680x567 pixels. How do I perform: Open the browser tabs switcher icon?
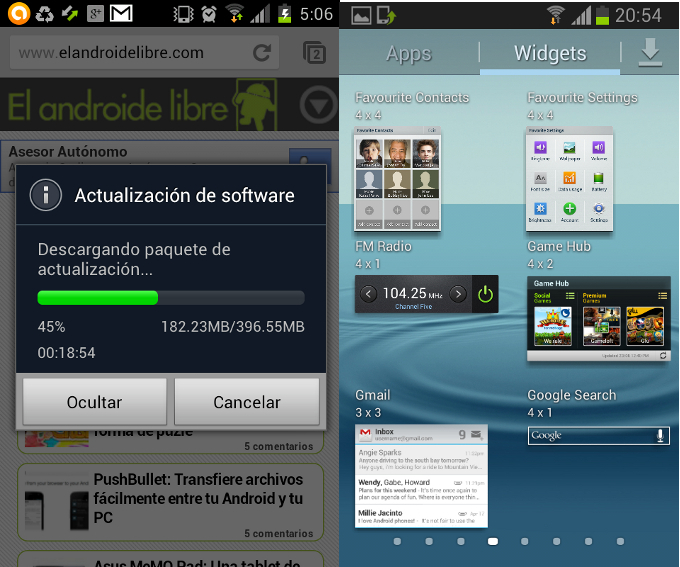[x=314, y=53]
